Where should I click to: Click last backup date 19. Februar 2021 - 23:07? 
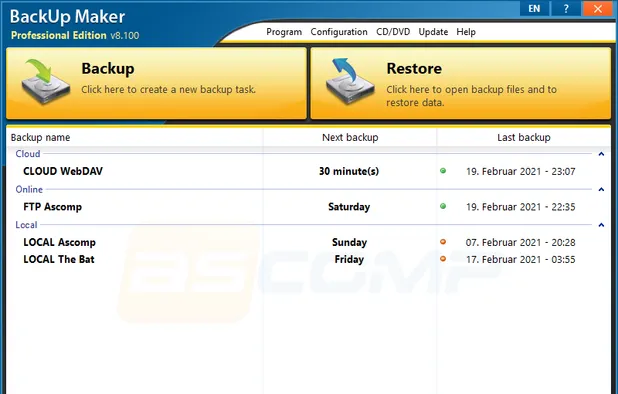[x=520, y=171]
